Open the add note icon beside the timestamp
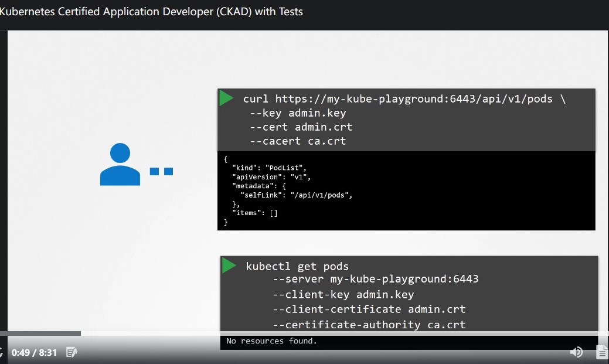Image resolution: width=609 pixels, height=364 pixels. 72,352
